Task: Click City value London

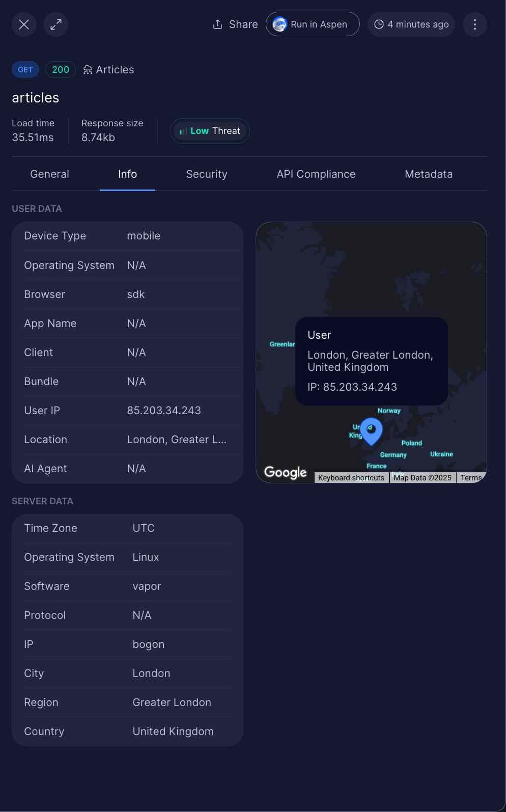Action: 151,673
